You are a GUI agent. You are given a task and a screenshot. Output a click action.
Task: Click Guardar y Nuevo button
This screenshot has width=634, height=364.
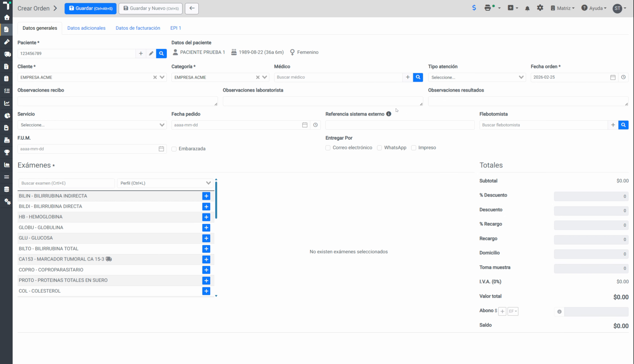pyautogui.click(x=151, y=8)
